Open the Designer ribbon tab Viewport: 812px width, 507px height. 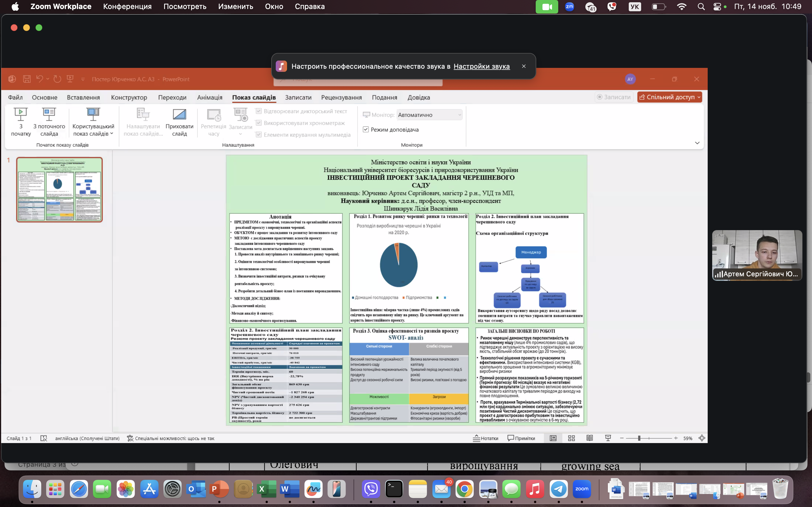tap(129, 97)
